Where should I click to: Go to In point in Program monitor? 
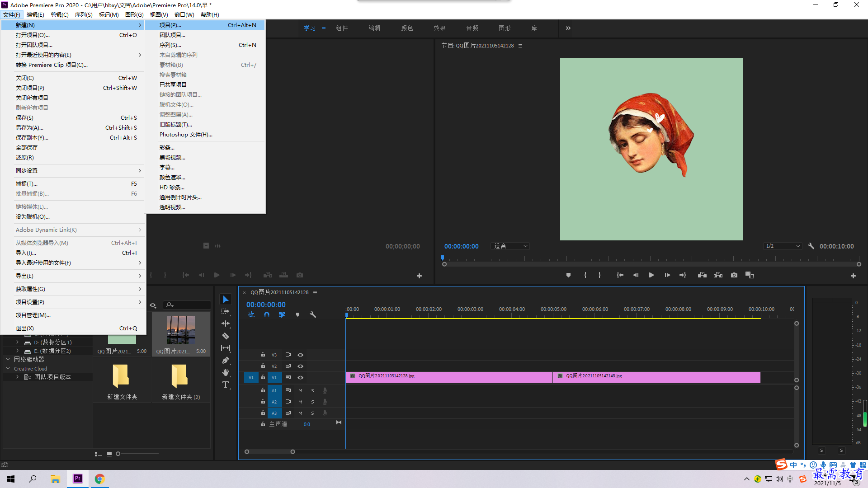(x=620, y=275)
